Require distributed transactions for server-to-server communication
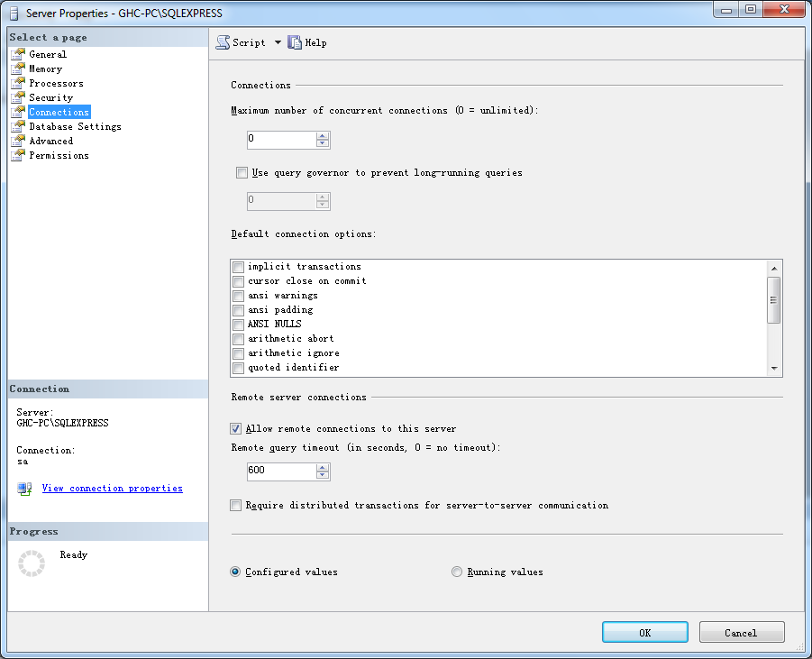The image size is (812, 659). (x=235, y=505)
